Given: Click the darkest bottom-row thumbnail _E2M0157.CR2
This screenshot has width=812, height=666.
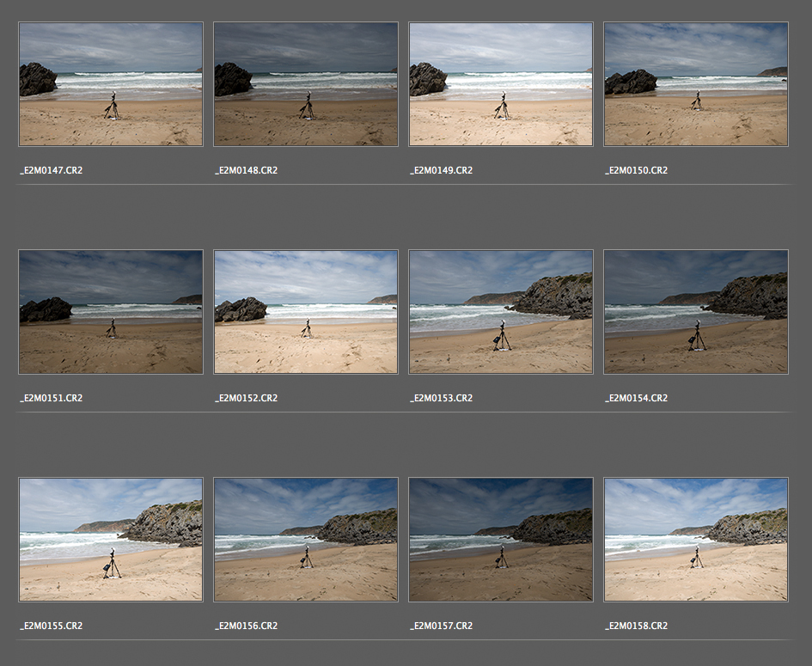Looking at the screenshot, I should (501, 540).
